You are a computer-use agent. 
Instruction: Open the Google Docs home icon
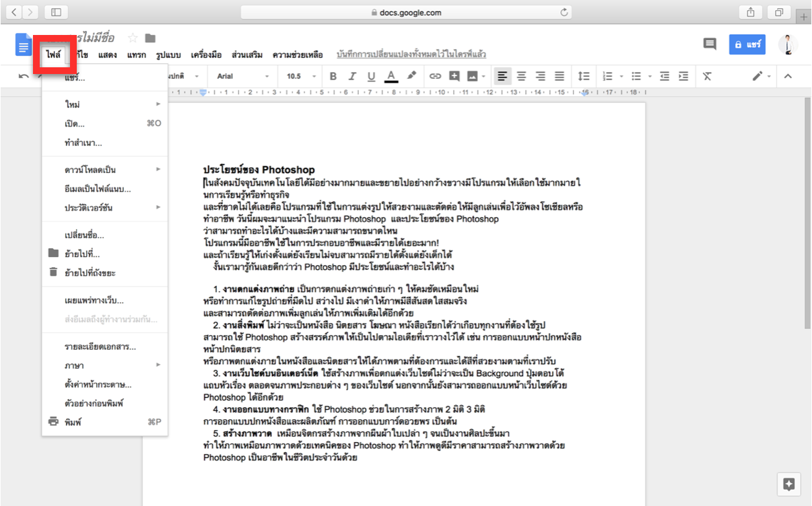[x=24, y=45]
